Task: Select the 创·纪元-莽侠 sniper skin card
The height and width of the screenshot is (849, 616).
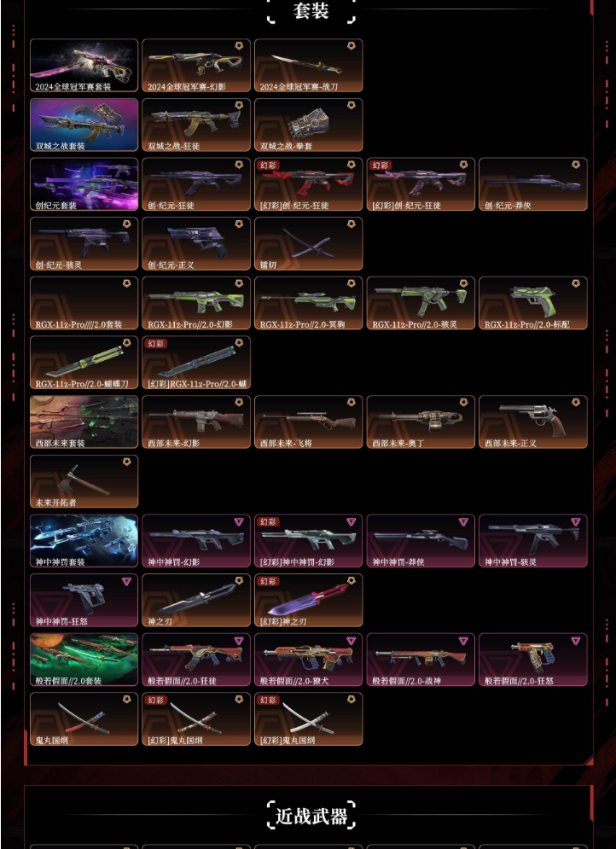Action: [x=533, y=184]
